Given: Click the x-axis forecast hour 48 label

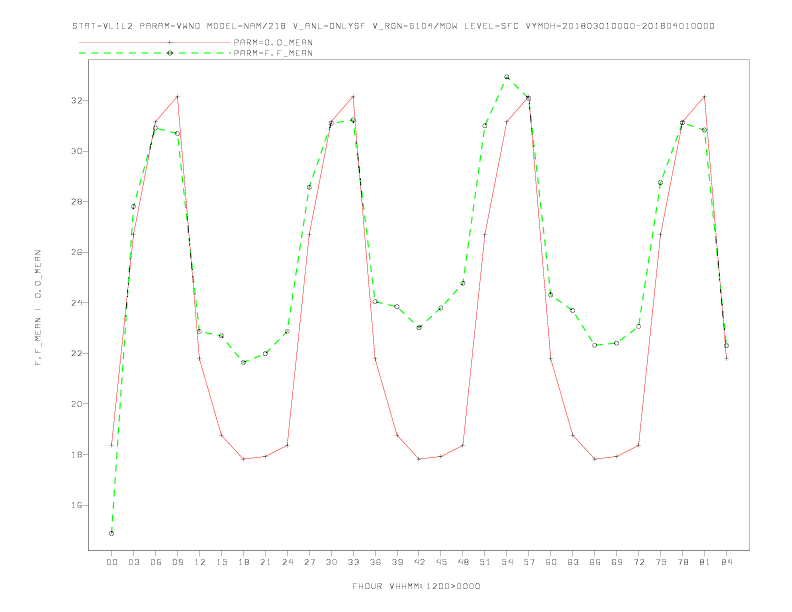Looking at the screenshot, I should 463,562.
